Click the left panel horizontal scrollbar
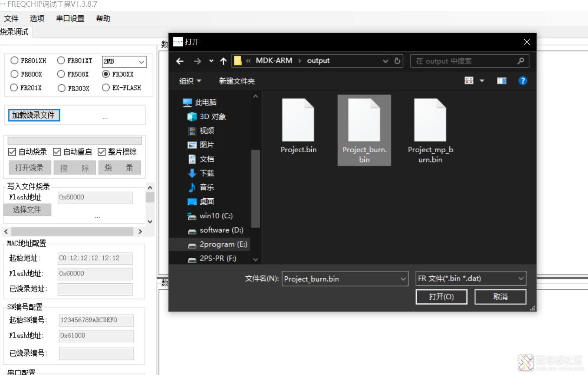The width and height of the screenshot is (588, 375). pyautogui.click(x=72, y=231)
